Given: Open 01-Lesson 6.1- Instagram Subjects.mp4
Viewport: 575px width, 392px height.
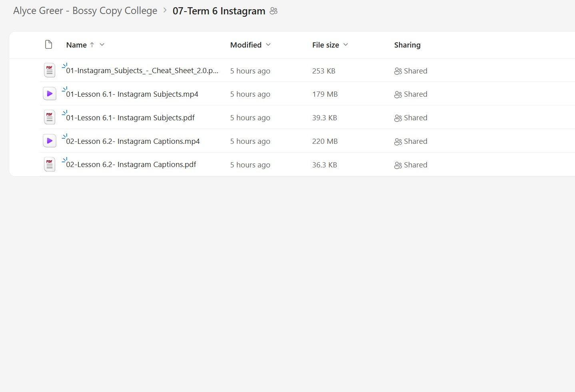Looking at the screenshot, I should coord(132,94).
